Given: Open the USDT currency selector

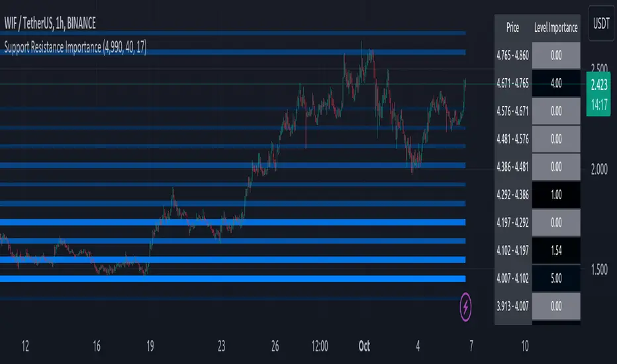Looking at the screenshot, I should (601, 24).
